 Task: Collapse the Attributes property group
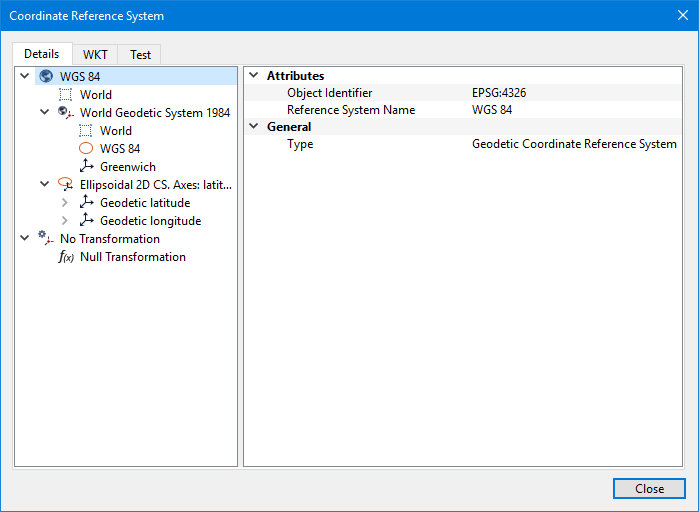pos(253,76)
